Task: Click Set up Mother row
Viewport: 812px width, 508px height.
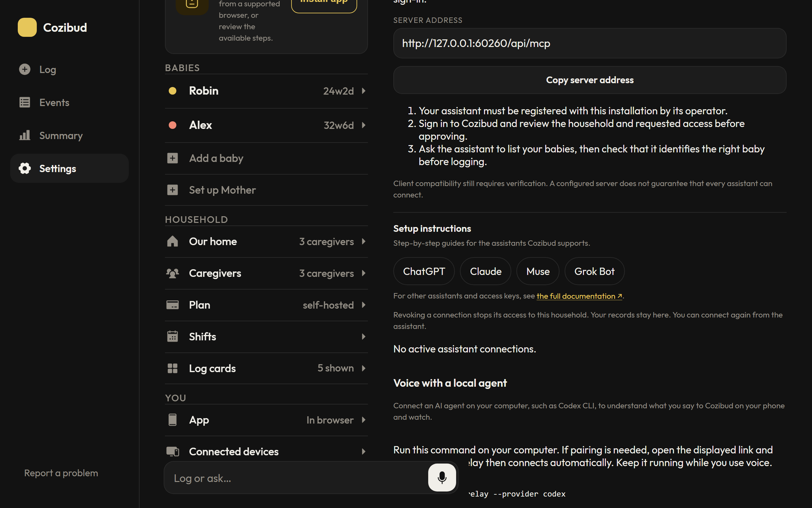Action: 266,190
